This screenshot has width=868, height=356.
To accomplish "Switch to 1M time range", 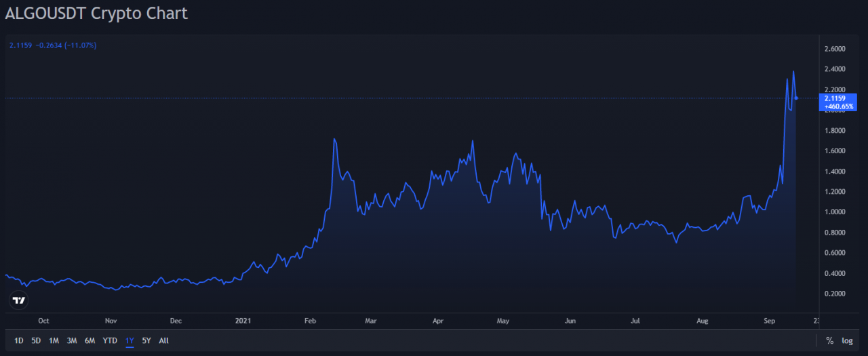I will 54,340.
